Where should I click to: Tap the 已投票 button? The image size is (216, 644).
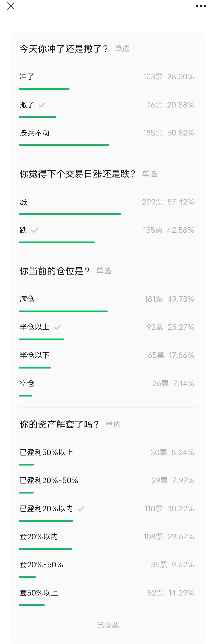(108, 625)
